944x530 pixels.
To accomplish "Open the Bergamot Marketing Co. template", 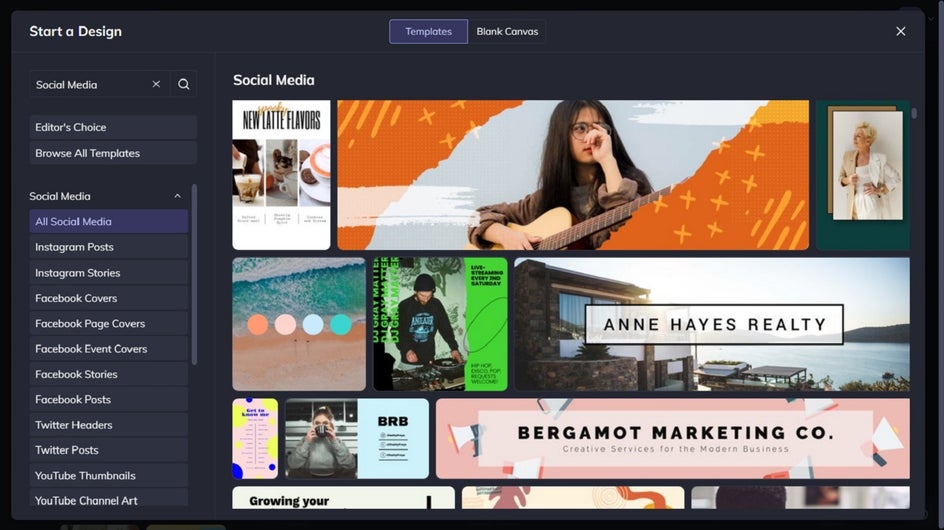I will point(672,438).
